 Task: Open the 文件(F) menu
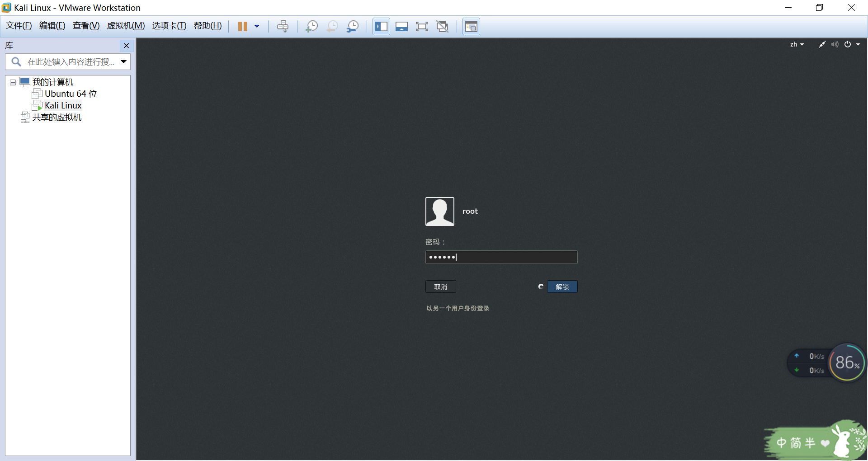[x=19, y=26]
